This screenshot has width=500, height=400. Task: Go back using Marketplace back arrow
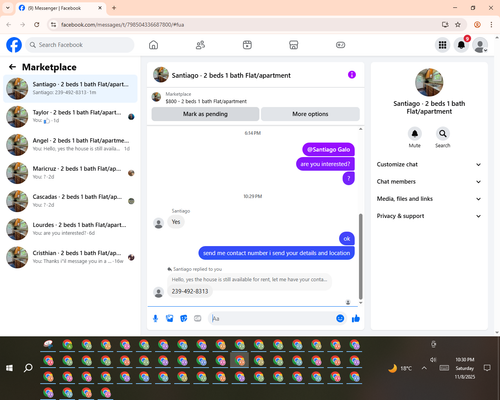(12, 67)
